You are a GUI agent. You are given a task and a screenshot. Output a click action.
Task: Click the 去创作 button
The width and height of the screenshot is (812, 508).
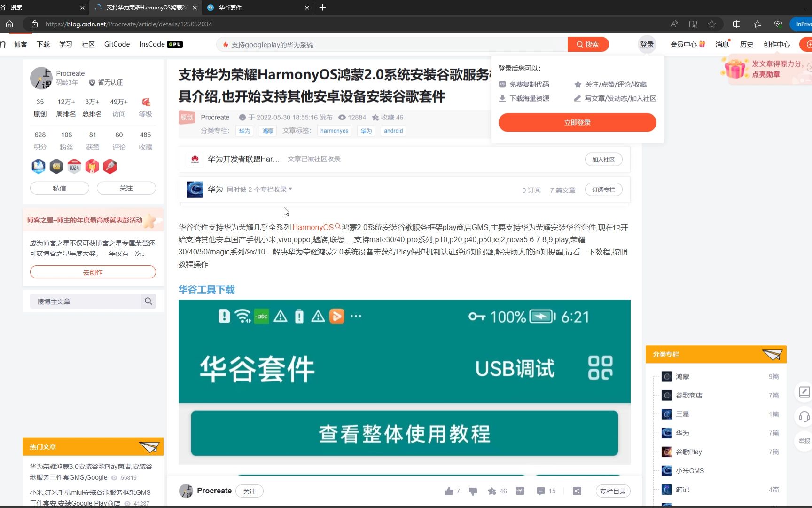point(93,272)
